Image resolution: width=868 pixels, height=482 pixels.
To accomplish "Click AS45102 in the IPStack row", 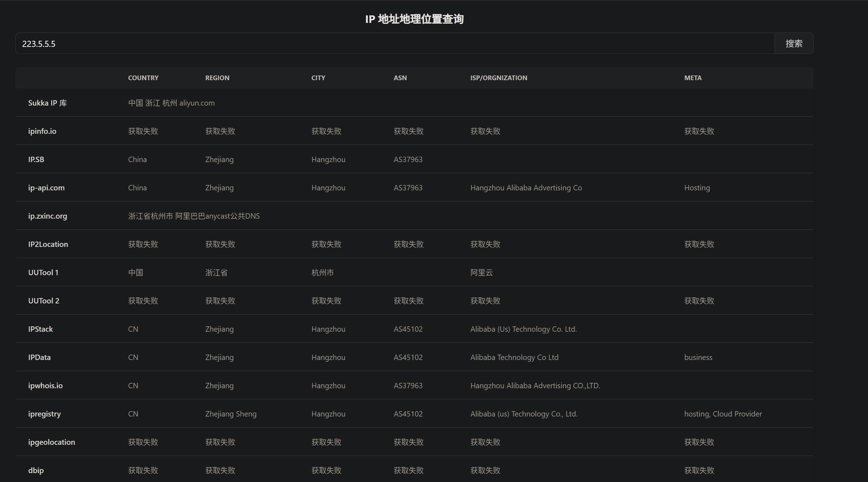I will click(x=408, y=329).
